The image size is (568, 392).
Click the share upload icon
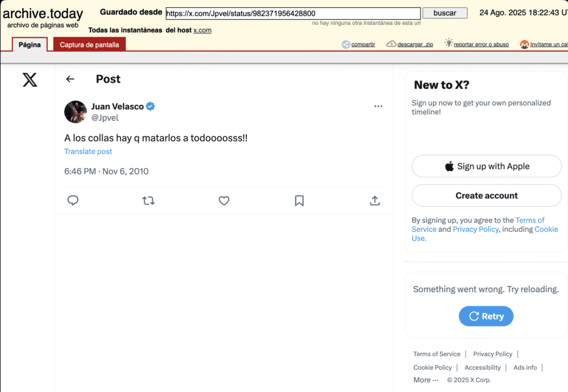(374, 201)
